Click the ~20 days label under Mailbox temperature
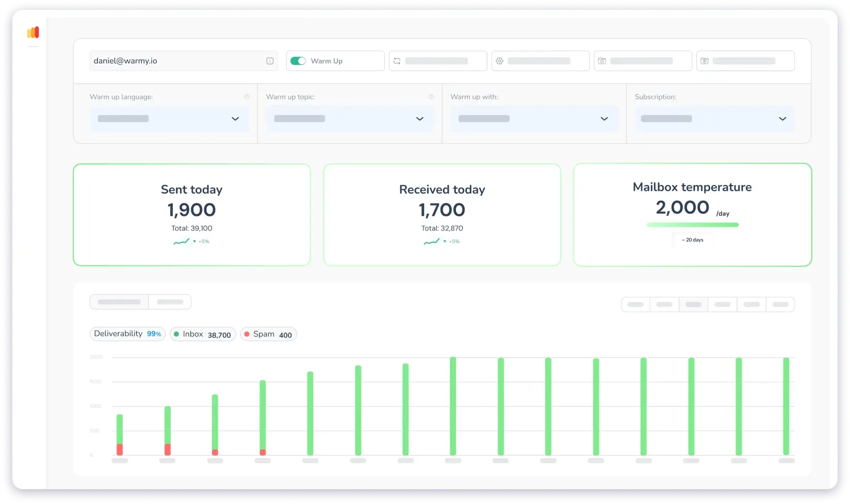This screenshot has width=850, height=504. pyautogui.click(x=692, y=239)
